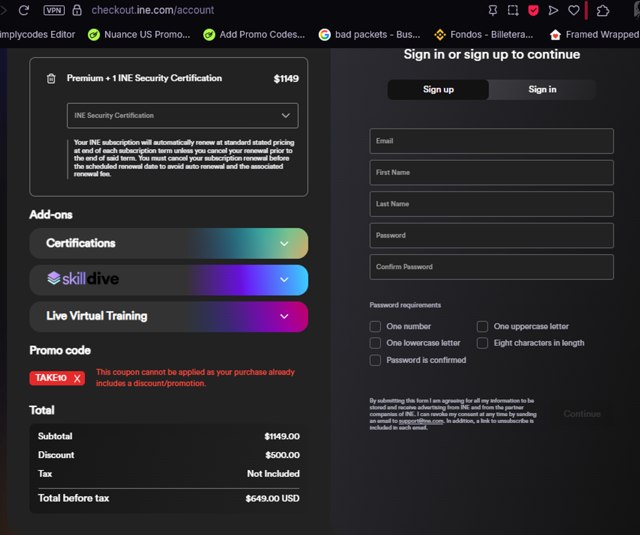
Task: Click the red Pocket shield icon
Action: pyautogui.click(x=534, y=10)
